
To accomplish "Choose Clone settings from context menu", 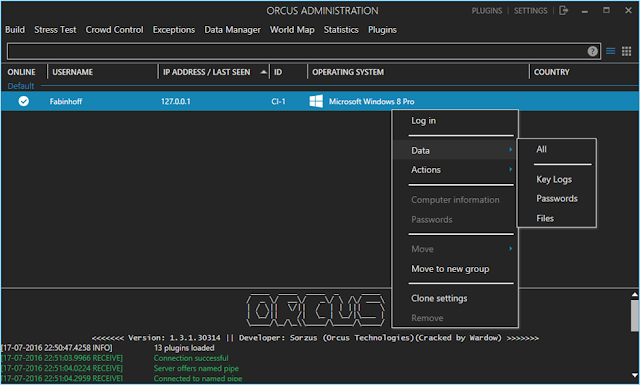I will click(455, 298).
